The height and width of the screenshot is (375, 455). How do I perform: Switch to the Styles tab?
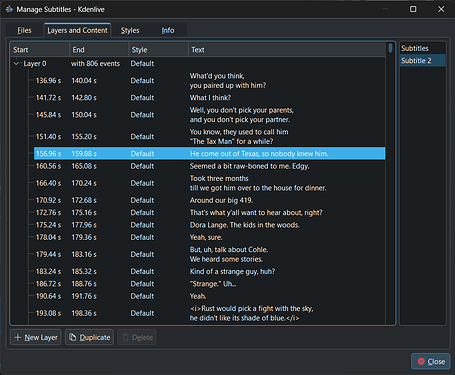(x=130, y=30)
